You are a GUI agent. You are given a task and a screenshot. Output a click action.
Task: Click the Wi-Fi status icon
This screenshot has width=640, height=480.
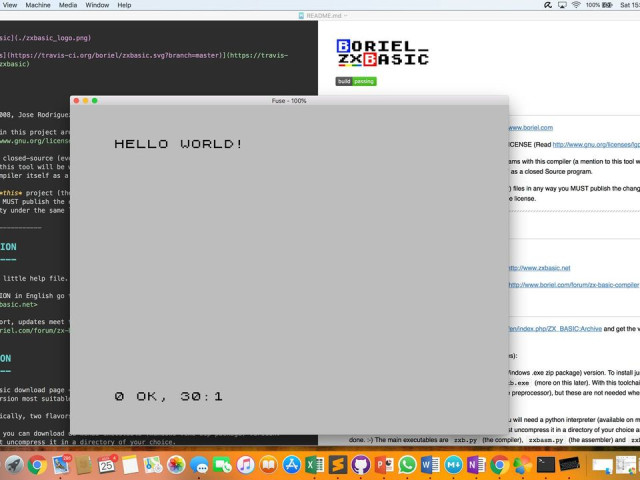pyautogui.click(x=576, y=5)
